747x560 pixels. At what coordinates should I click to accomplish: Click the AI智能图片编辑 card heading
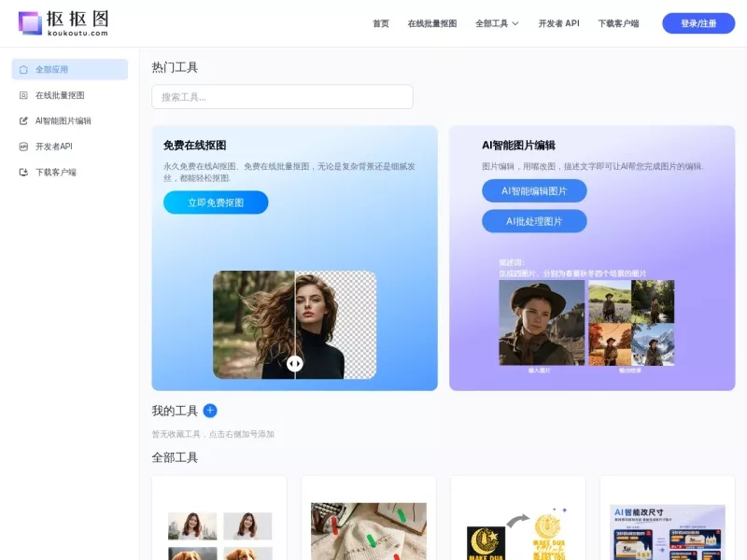pos(519,146)
